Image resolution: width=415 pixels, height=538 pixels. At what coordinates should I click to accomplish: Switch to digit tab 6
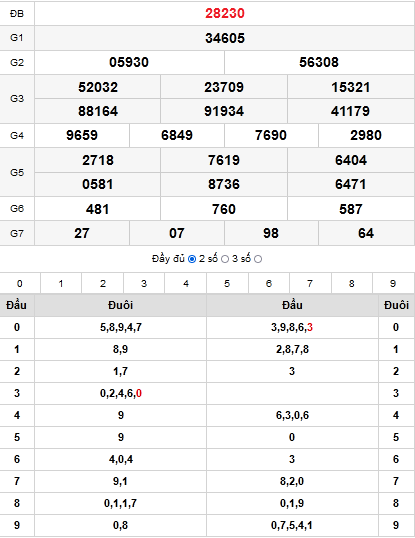[269, 283]
